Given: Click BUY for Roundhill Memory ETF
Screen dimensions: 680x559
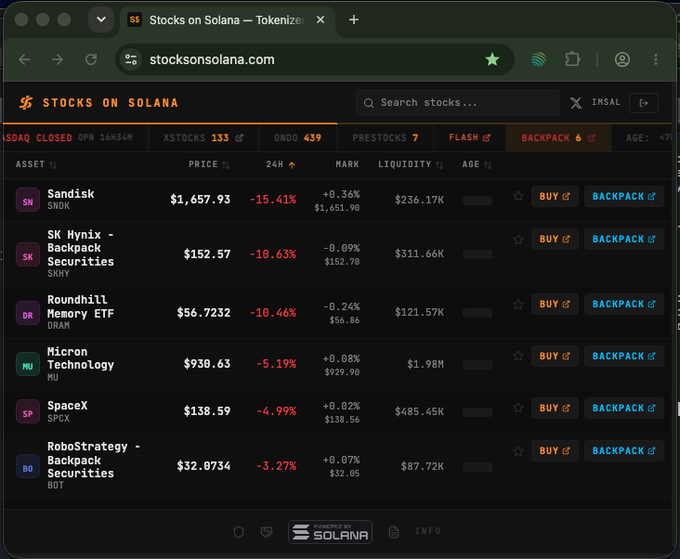Looking at the screenshot, I should [x=555, y=304].
